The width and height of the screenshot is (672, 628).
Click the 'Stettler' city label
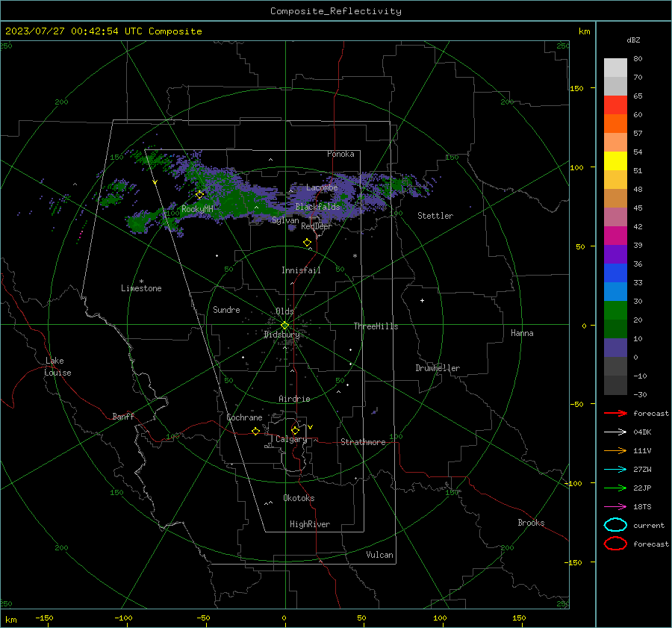click(435, 216)
